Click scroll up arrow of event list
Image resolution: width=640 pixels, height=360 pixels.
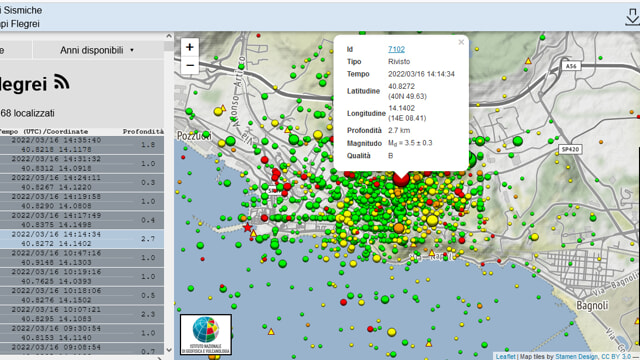(x=169, y=36)
